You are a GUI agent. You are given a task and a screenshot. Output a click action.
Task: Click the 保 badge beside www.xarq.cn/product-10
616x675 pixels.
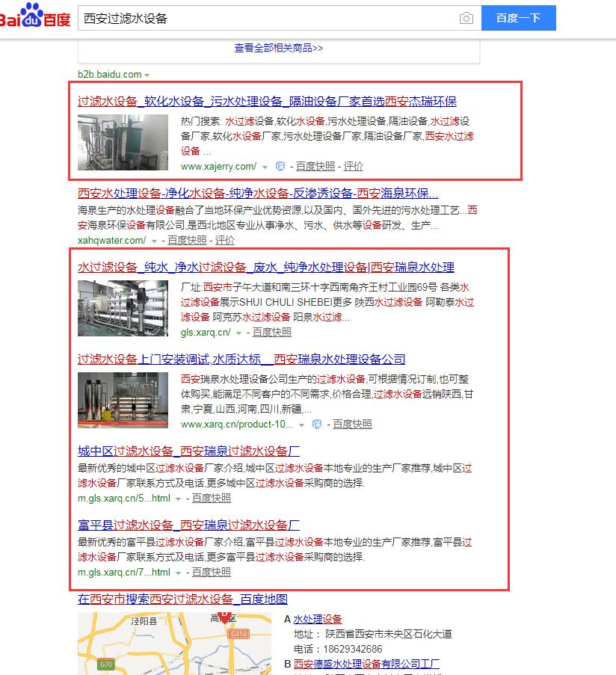pos(317,424)
